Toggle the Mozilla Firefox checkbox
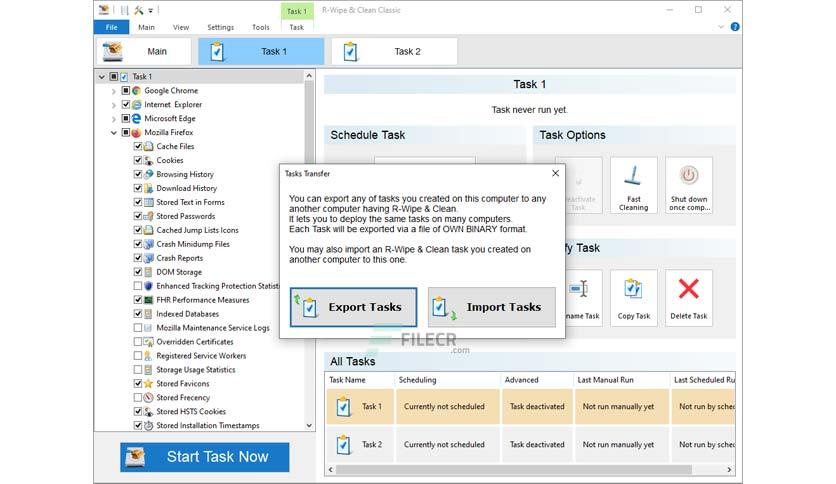This screenshot has width=836, height=484. [126, 132]
